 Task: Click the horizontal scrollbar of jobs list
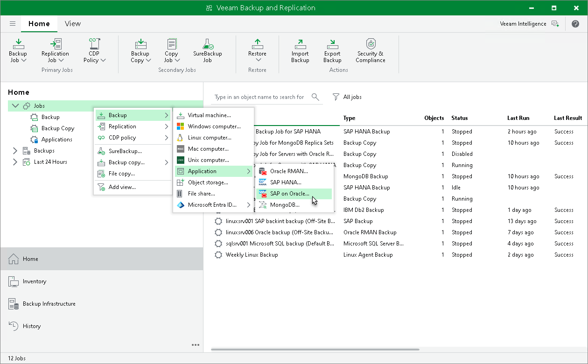point(315,349)
